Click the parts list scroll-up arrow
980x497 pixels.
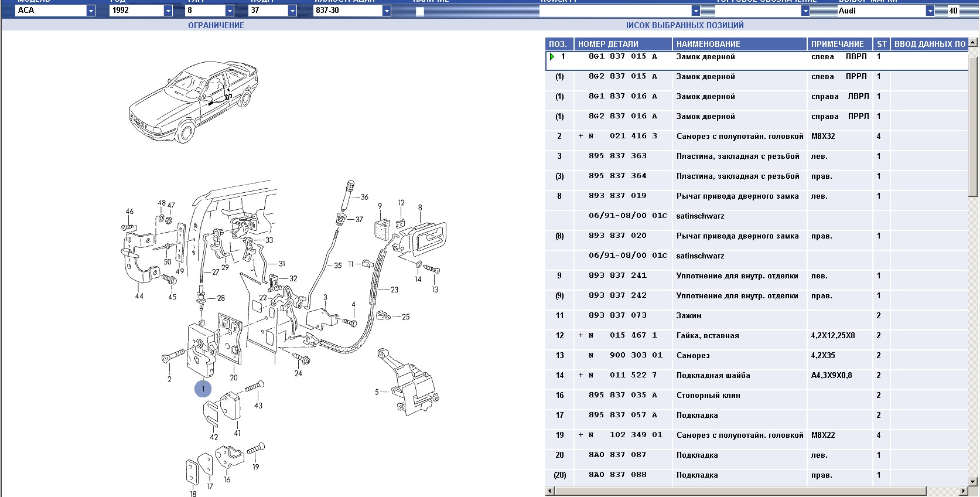[x=974, y=42]
